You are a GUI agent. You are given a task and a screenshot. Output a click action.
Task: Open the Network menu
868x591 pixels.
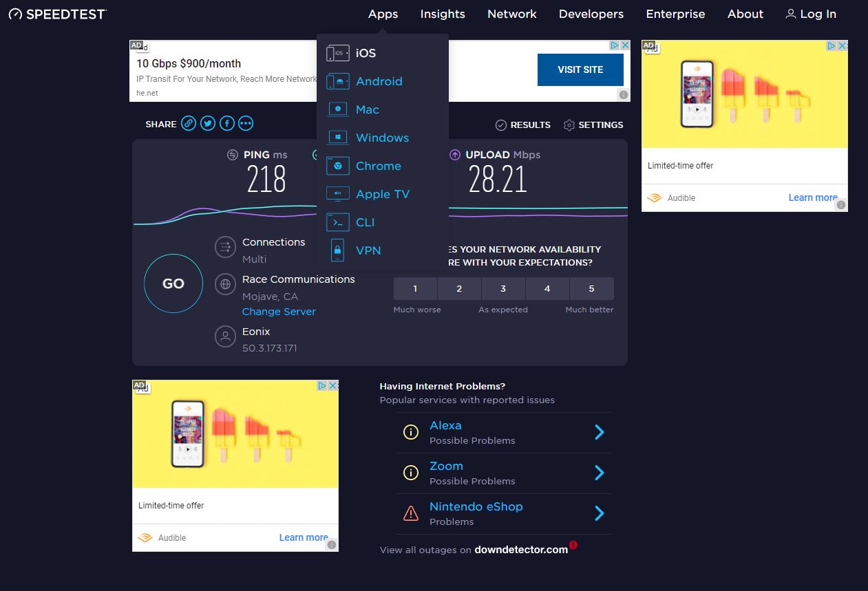click(x=512, y=14)
